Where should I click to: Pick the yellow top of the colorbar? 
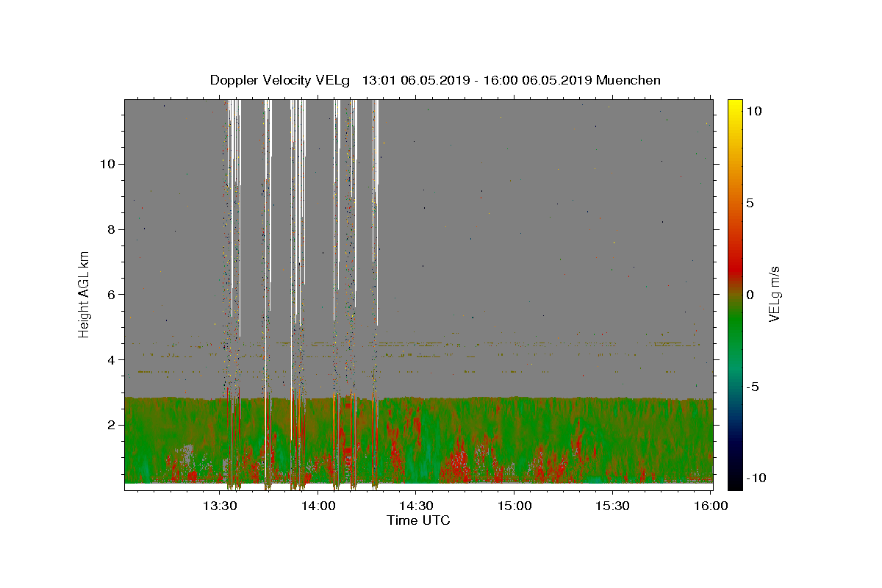(x=735, y=104)
